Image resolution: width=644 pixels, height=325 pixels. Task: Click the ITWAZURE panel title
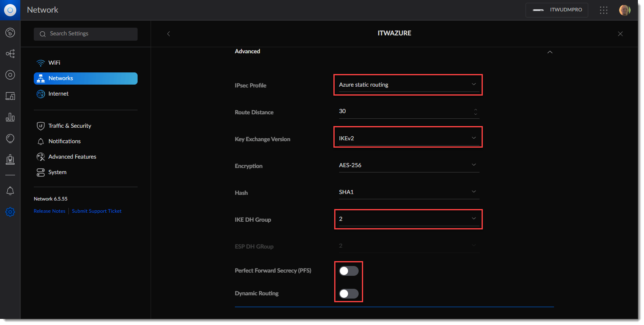[394, 33]
